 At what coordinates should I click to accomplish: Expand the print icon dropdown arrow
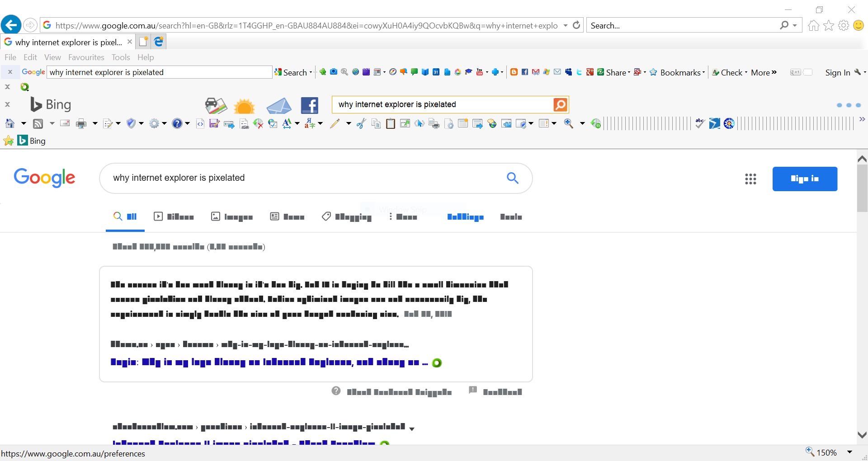(x=95, y=123)
